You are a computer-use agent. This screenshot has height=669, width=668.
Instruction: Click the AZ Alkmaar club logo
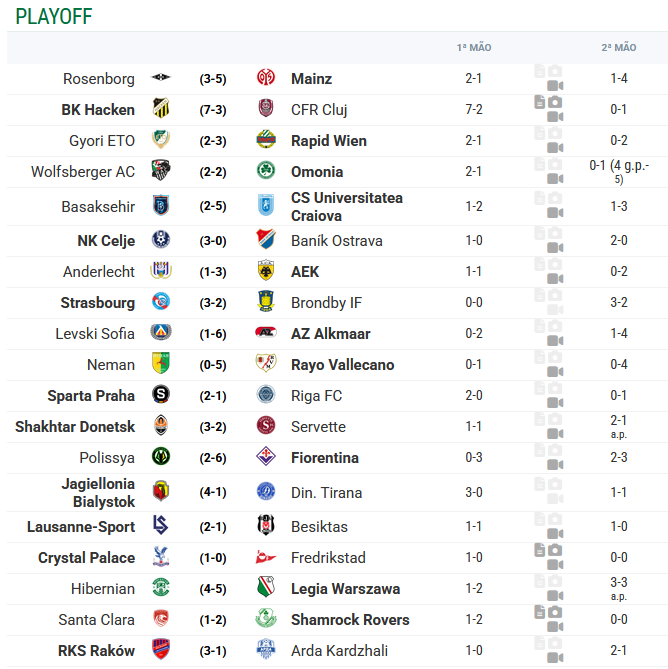coord(266,333)
